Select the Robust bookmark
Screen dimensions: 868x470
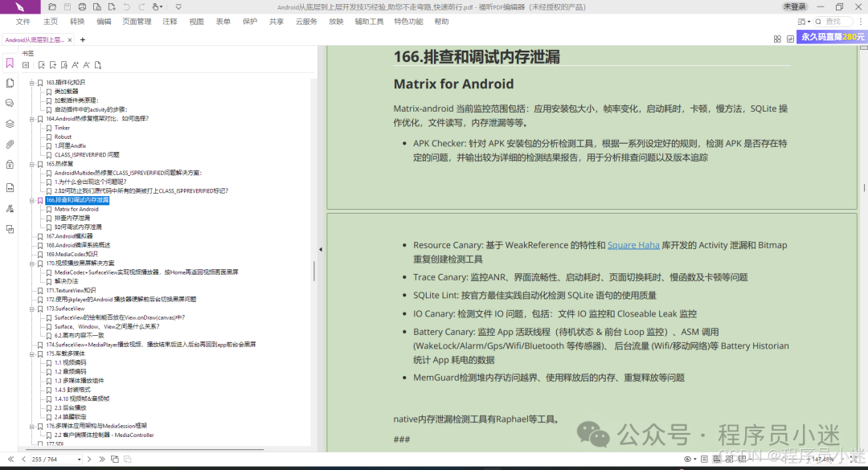[x=63, y=137]
